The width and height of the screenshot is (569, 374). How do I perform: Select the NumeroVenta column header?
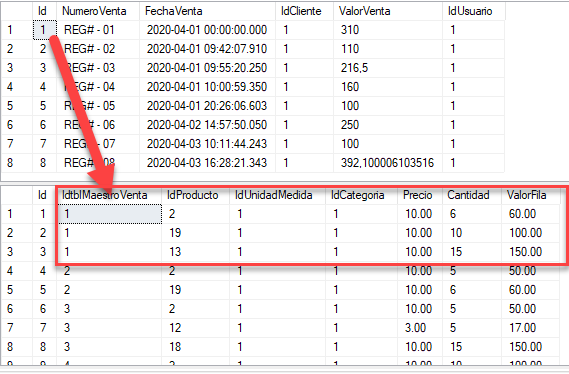click(98, 11)
